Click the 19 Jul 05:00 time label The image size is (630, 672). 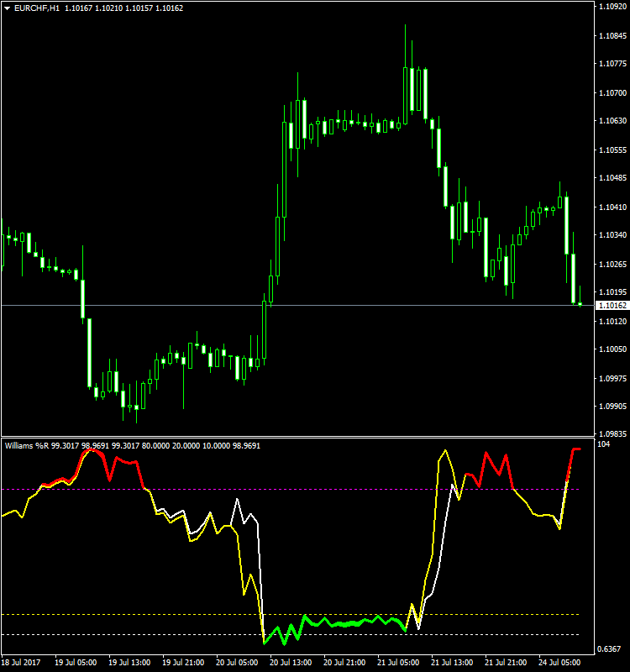76,663
